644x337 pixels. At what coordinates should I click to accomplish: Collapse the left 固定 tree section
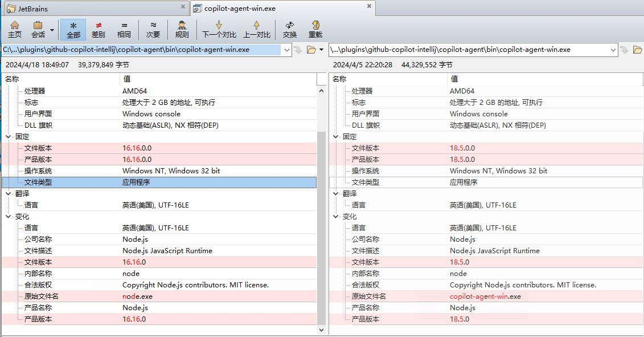[8, 137]
